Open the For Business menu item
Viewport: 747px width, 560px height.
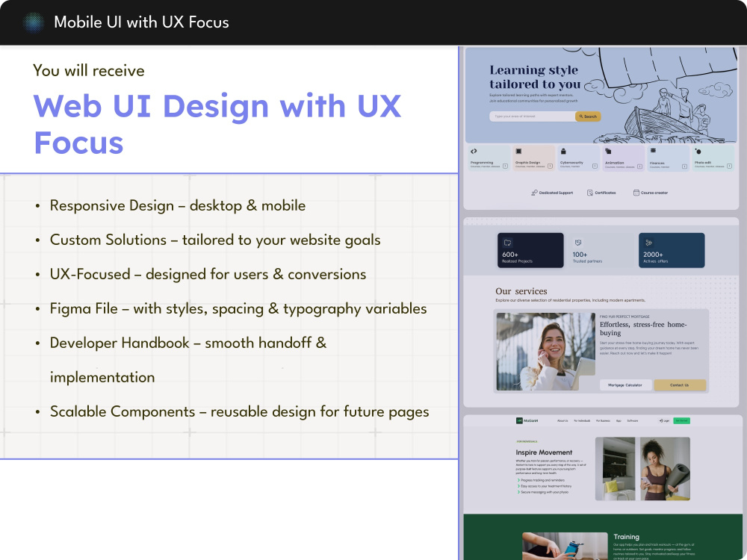603,421
